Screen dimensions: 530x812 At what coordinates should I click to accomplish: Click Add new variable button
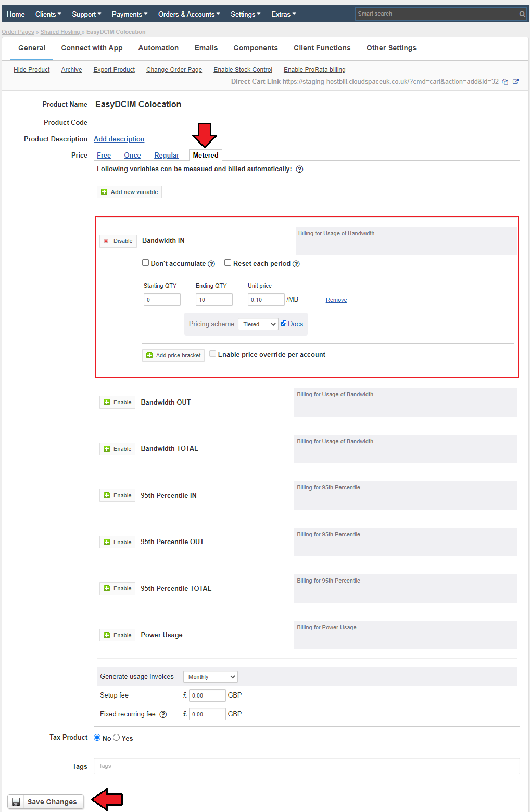pyautogui.click(x=129, y=192)
